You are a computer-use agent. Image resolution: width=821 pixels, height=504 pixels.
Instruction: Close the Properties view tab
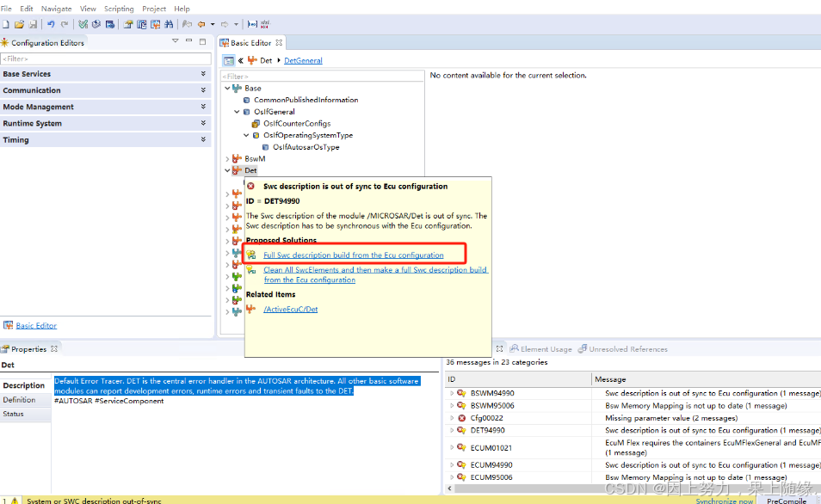tap(54, 348)
